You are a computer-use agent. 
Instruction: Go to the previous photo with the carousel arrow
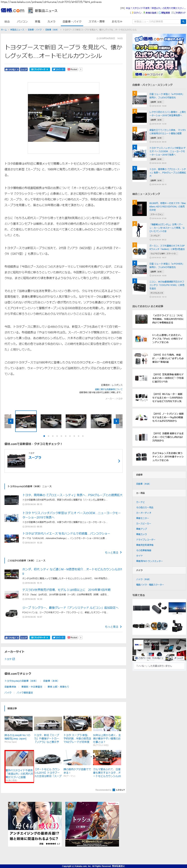coord(10,421)
